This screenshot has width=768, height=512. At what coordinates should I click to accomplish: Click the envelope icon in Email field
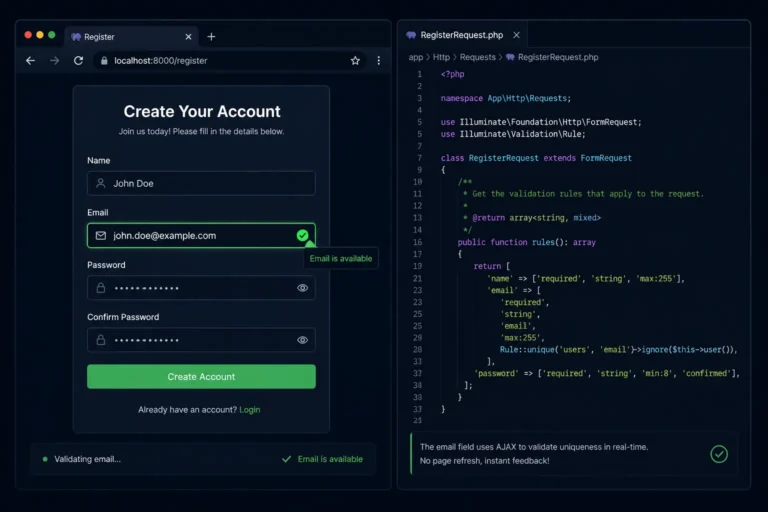100,236
